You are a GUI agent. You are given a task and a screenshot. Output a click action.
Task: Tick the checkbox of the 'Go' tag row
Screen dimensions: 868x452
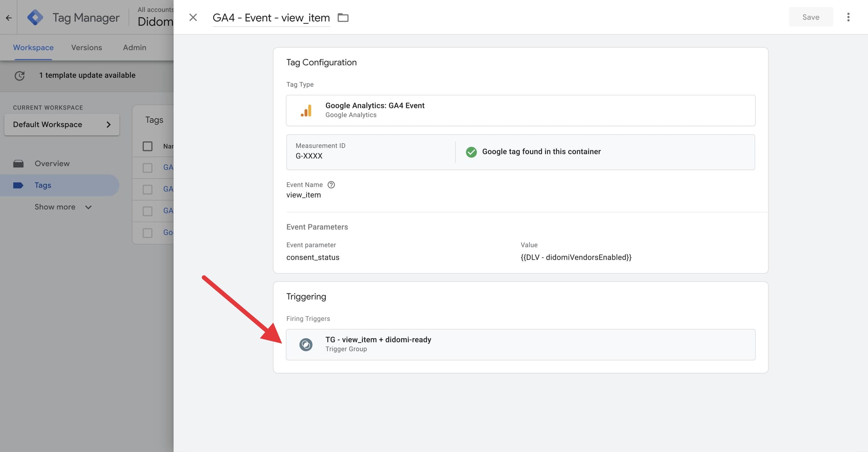[148, 233]
